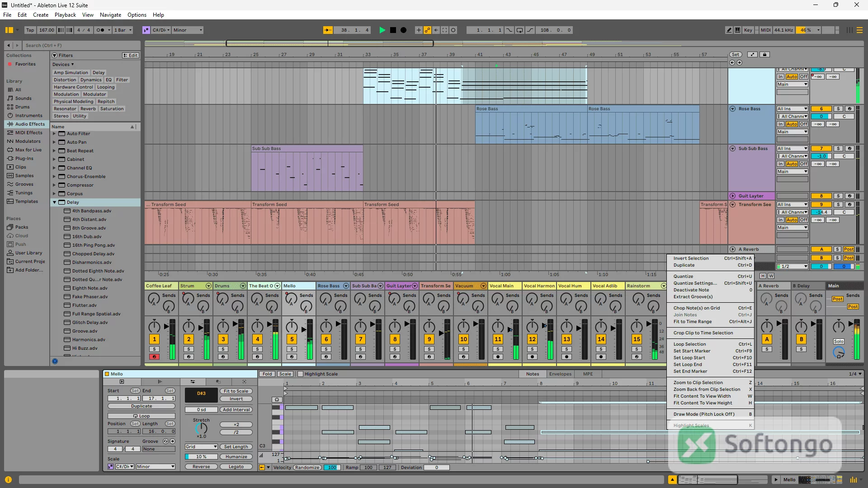Enable Computer MIDI Keyboard icon
This screenshot has width=868, height=488.
click(738, 30)
